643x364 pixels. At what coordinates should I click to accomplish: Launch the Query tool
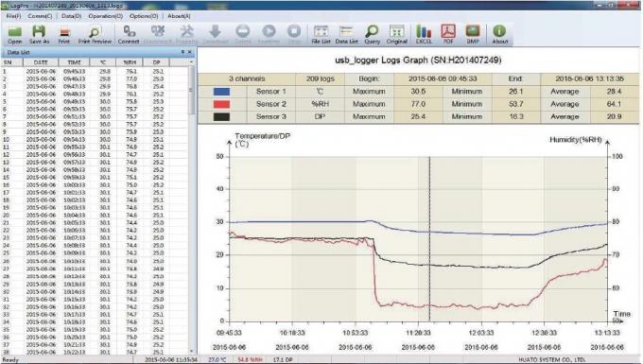pos(372,34)
